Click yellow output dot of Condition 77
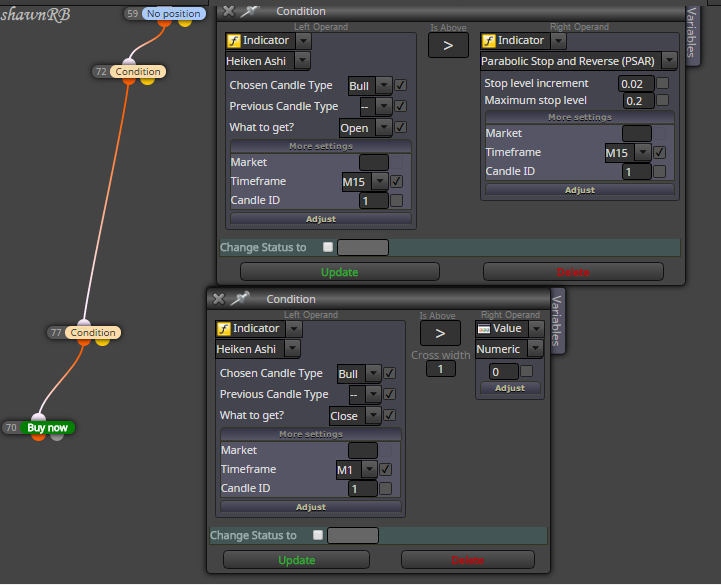 click(x=102, y=342)
